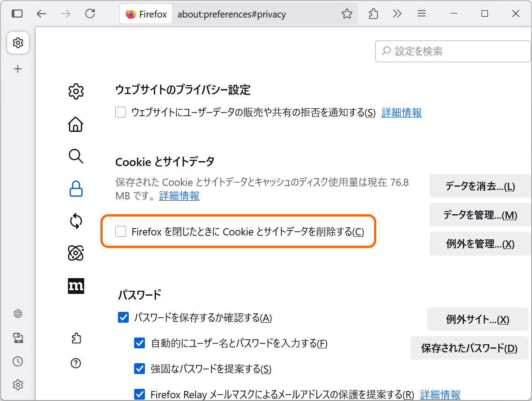
Task: Open the Cookie 詳細情報 link
Action: point(179,196)
